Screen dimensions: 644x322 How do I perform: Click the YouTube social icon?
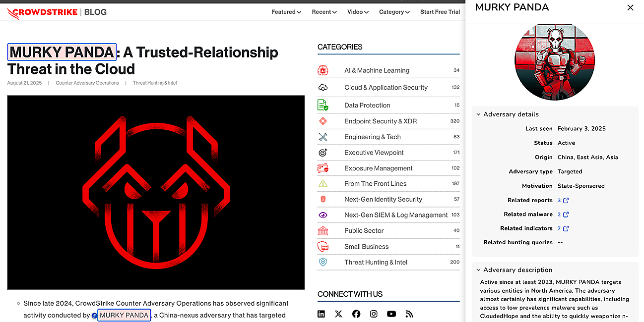click(391, 314)
